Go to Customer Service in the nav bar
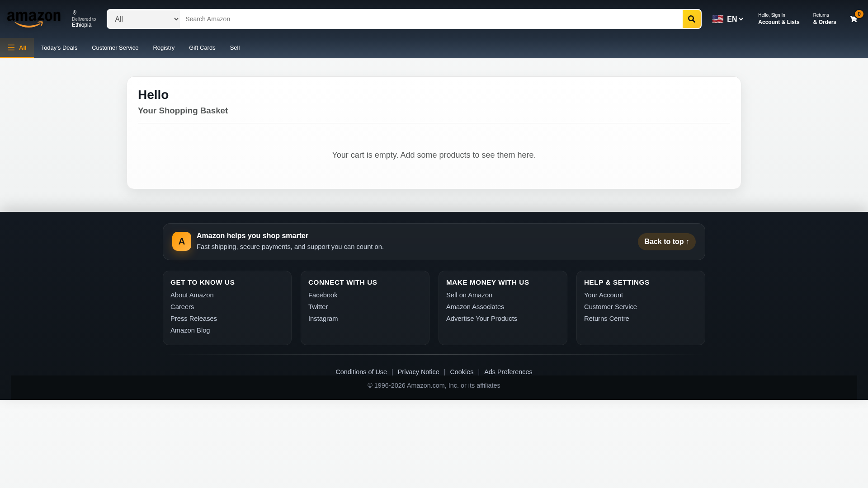 coord(115,47)
